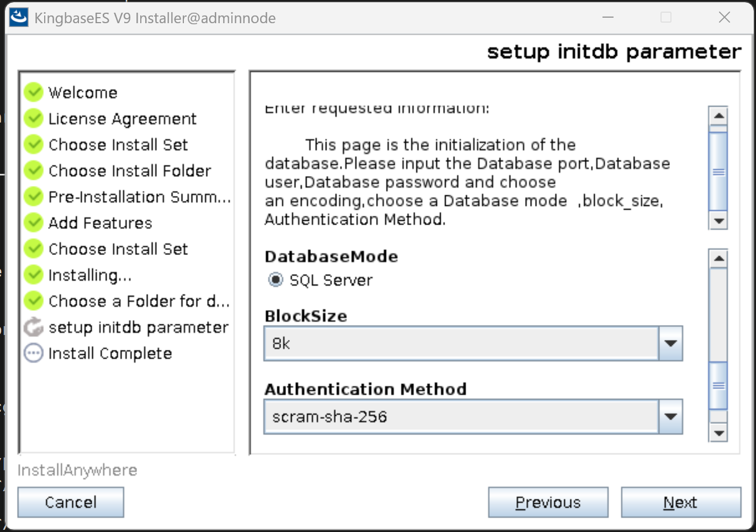Click the checkmark icon beside Installing step
The image size is (756, 532).
pyautogui.click(x=34, y=275)
